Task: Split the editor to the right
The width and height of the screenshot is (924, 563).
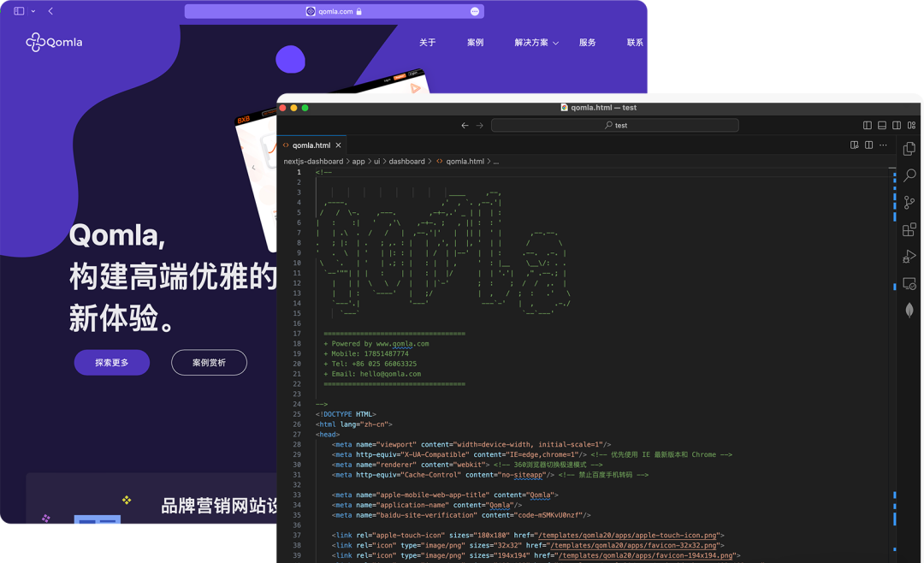Action: [868, 145]
